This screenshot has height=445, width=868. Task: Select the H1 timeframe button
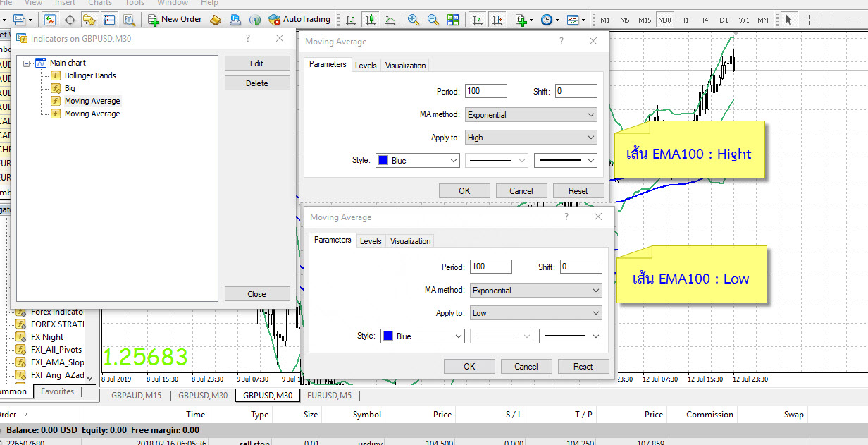684,20
